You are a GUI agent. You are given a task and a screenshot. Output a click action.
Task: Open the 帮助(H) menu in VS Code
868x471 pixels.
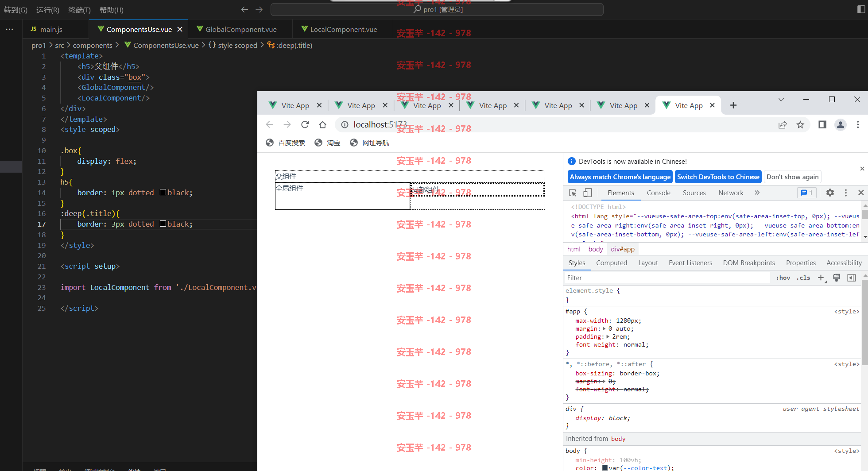point(112,10)
